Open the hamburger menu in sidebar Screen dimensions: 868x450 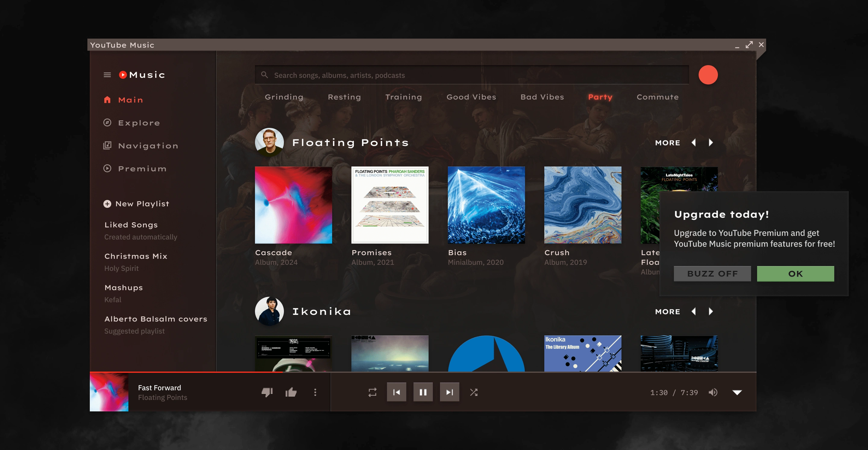108,74
